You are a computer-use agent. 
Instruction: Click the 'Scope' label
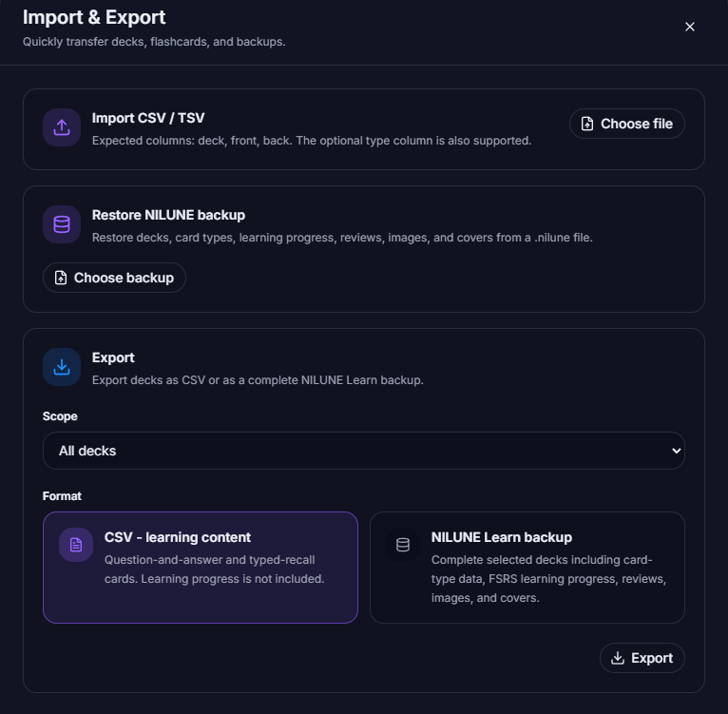pos(60,416)
